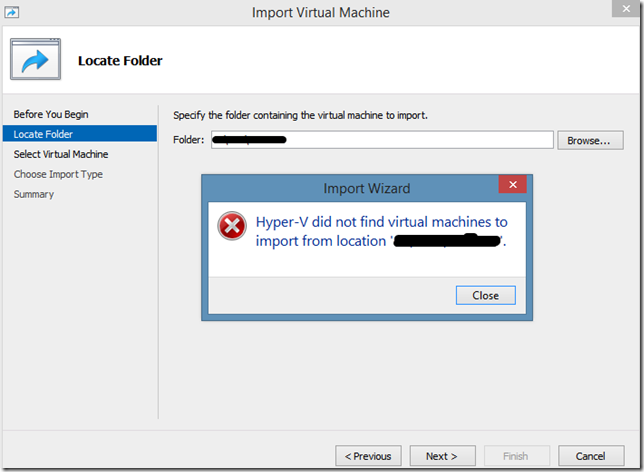Close the Import Wizard error dialog with X
The height and width of the screenshot is (472, 644).
pyautogui.click(x=513, y=184)
